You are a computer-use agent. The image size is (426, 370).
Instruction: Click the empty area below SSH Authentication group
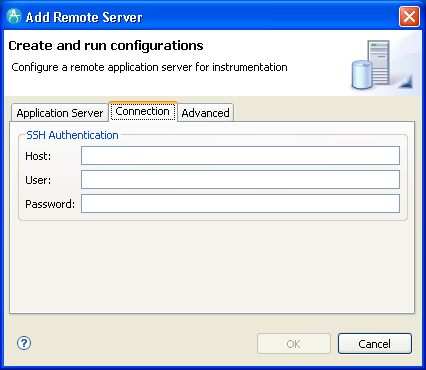(212, 267)
